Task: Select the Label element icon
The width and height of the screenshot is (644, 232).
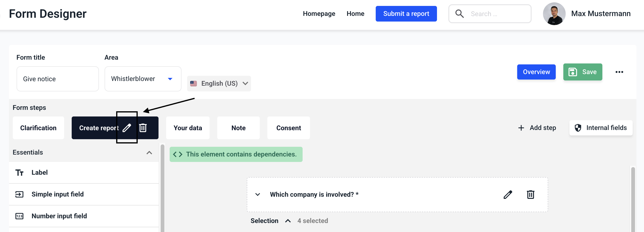Action: coord(19,173)
